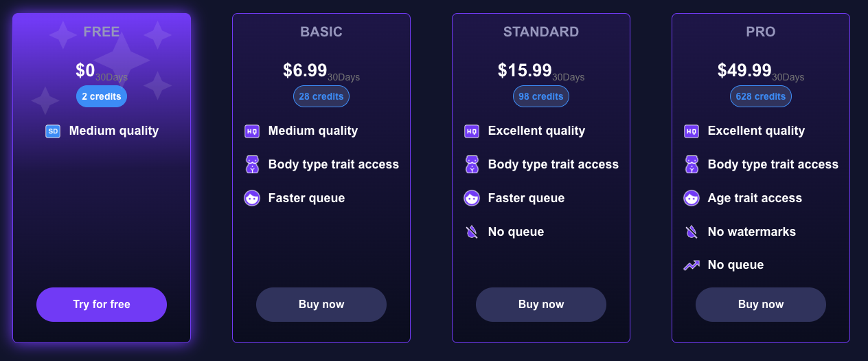Click face icon beside Age trait access

[692, 198]
